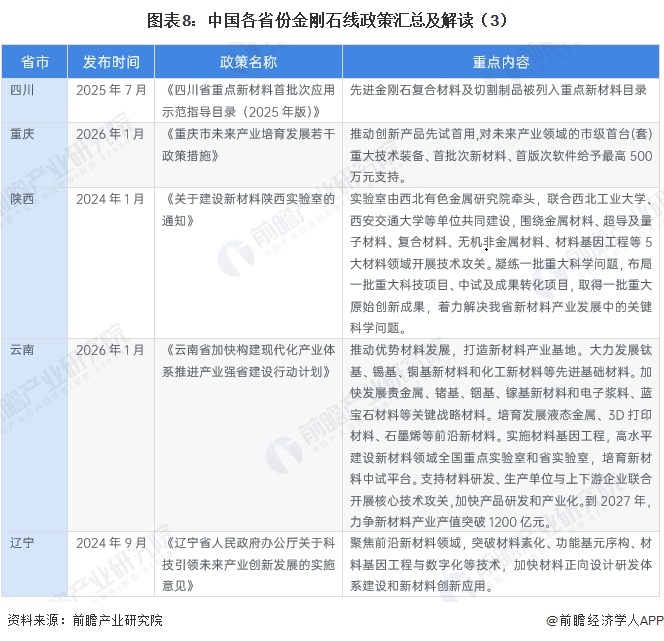This screenshot has width=664, height=641.
Task: Click content 实验室由西北有色金属研究院牵头
Action: (501, 263)
